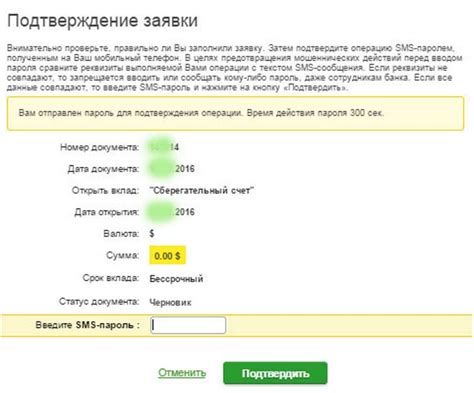Screen dimensions: 474x393
Task: Click the Статус документа label
Action: click(x=99, y=302)
